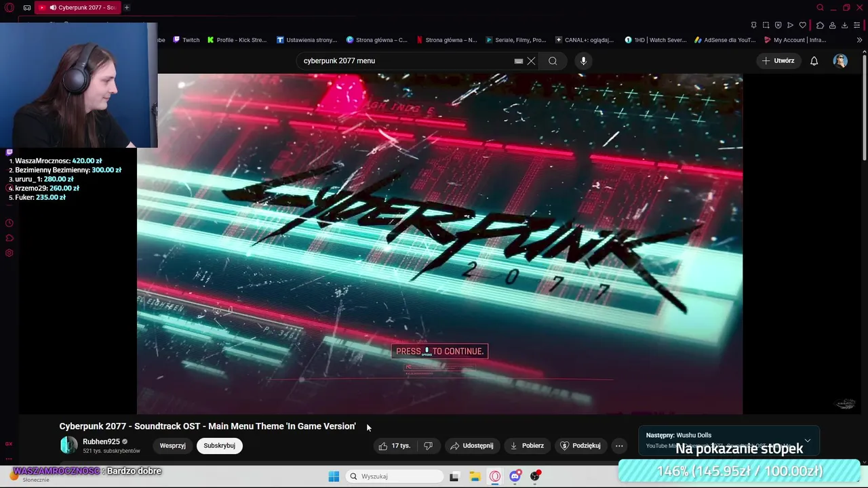Open File Explorer from the taskbar
868x488 pixels.
click(x=475, y=476)
